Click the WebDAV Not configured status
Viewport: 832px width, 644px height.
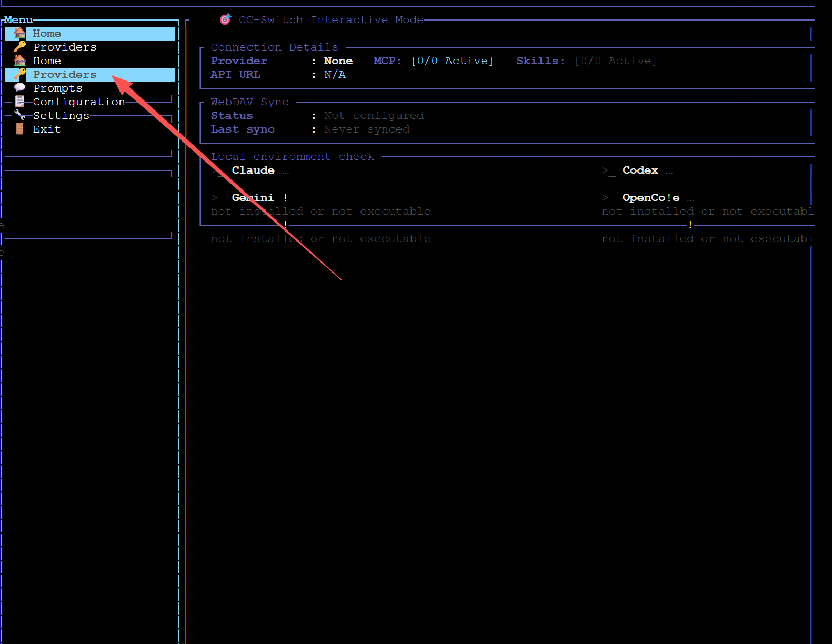pos(374,115)
